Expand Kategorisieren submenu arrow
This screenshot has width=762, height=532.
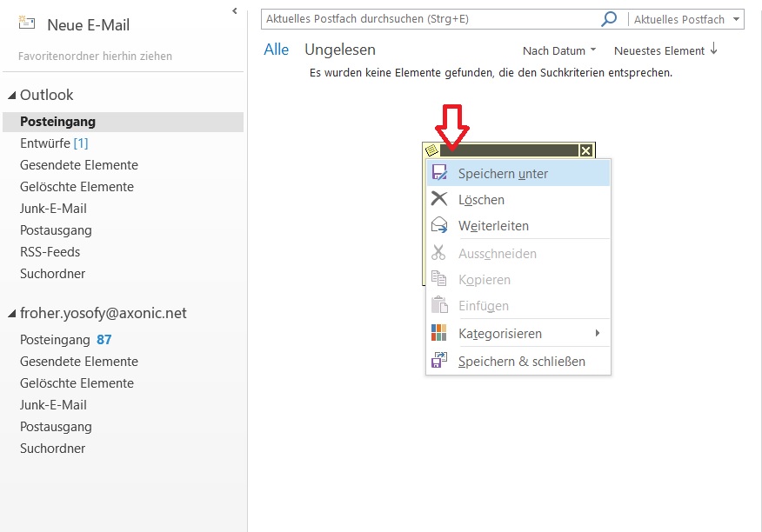598,333
